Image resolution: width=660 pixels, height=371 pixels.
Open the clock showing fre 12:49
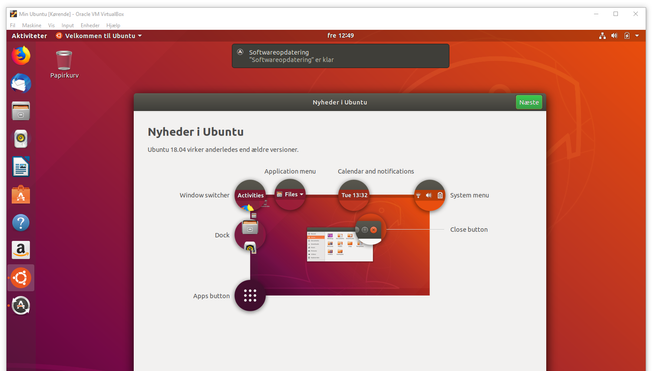tap(341, 36)
